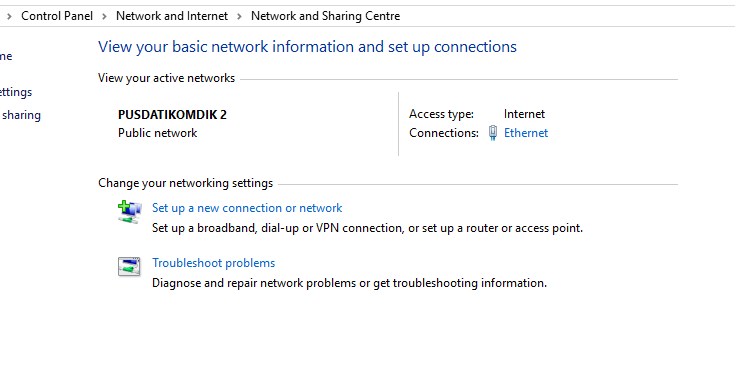Open Set up a new connection or network
The image size is (735, 369).
click(247, 208)
